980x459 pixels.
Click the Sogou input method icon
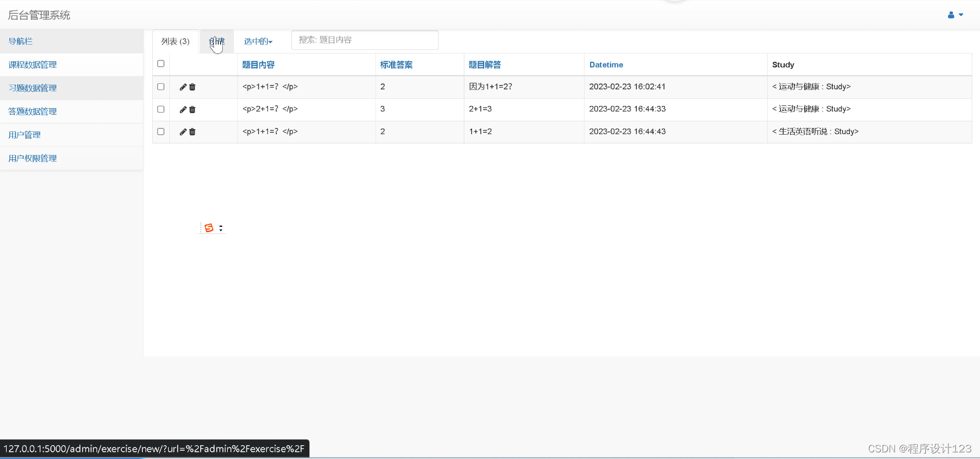[x=209, y=228]
